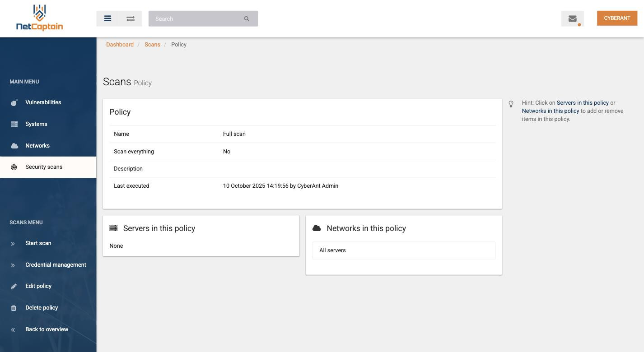Click the Last executed row label
This screenshot has height=352, width=644.
point(131,186)
